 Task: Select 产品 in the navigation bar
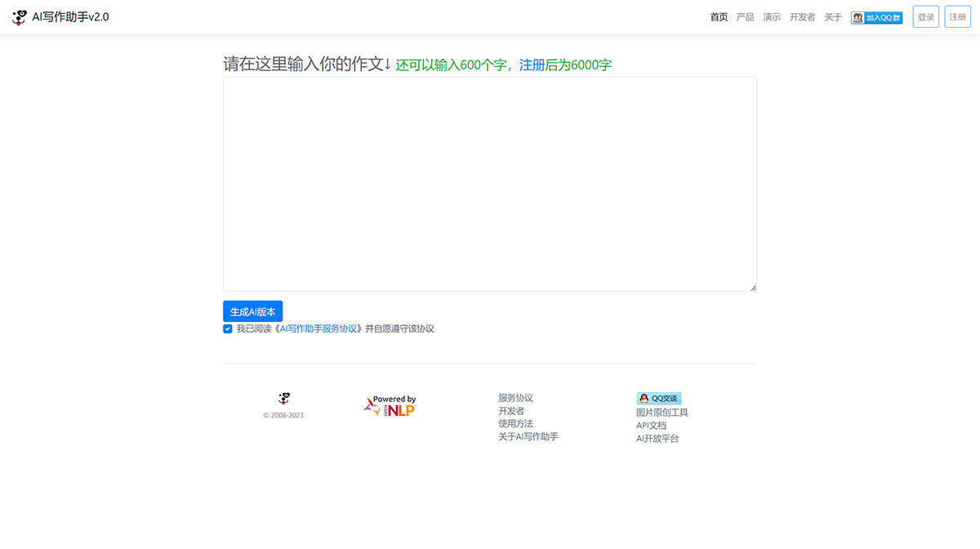click(744, 16)
